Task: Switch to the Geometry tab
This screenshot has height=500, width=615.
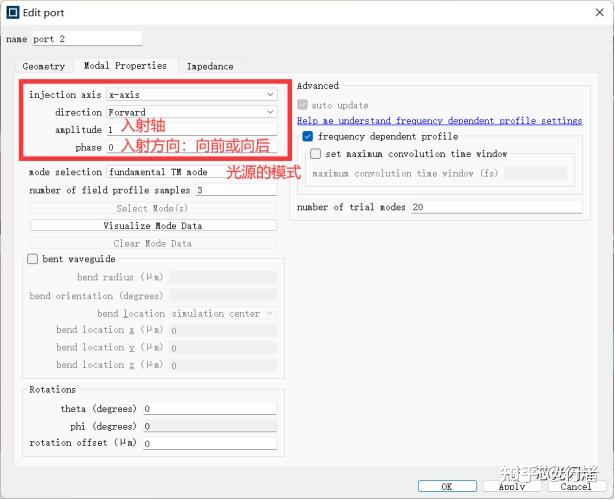Action: [44, 66]
